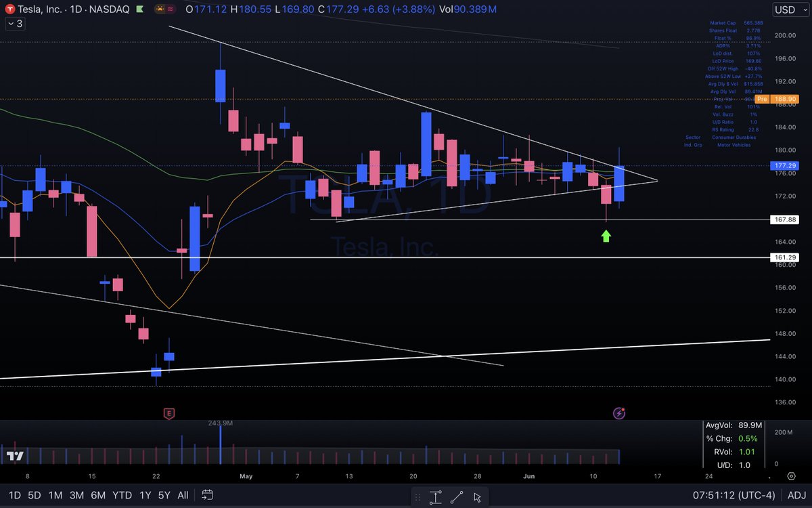Click the Above 52W Low +27.7% stat
812x508 pixels.
(734, 77)
